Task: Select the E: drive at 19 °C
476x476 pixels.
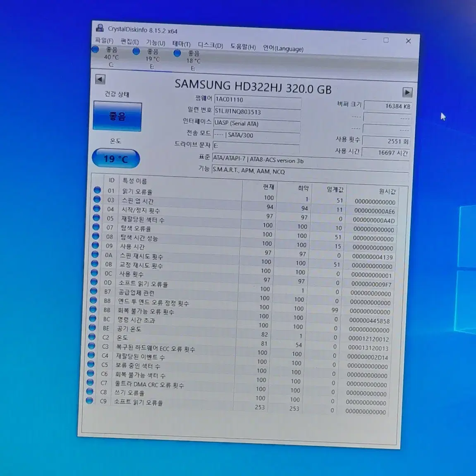Action: point(148,59)
